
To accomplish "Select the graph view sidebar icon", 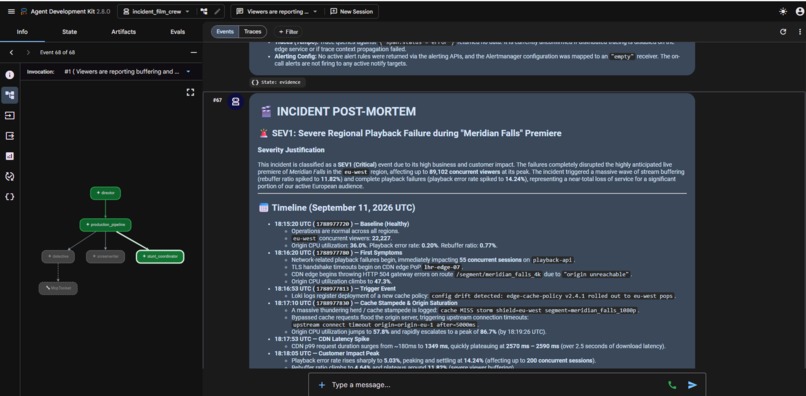I will [9, 95].
